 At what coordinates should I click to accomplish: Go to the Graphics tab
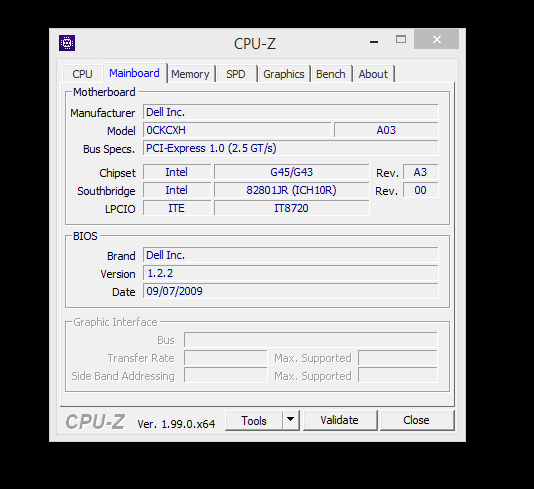(x=284, y=74)
